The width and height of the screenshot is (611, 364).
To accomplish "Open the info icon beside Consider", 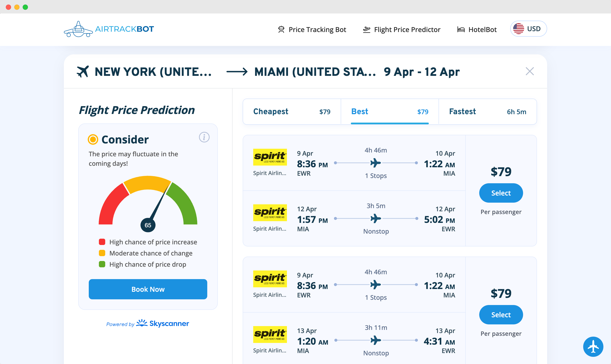I will 204,137.
